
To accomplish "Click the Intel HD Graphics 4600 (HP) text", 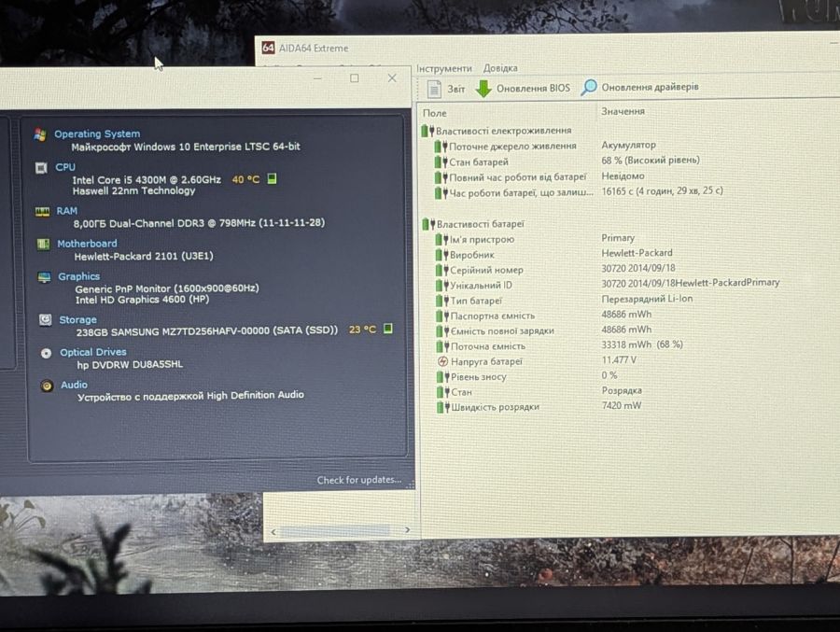I will (x=142, y=300).
